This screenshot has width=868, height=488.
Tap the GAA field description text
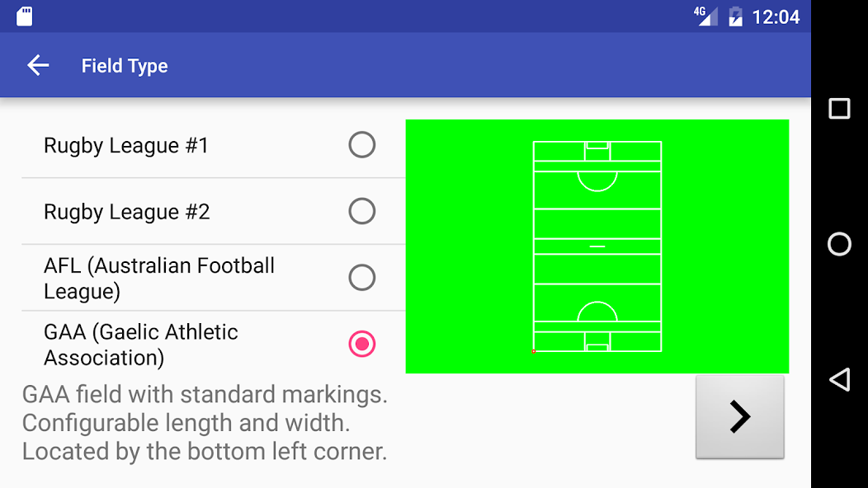tap(205, 423)
